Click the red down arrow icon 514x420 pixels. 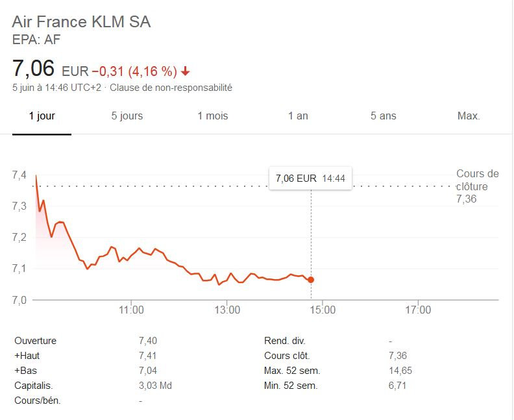click(186, 71)
